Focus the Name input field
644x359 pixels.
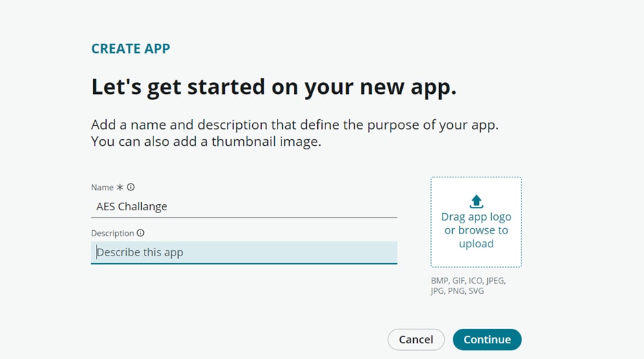pos(244,206)
